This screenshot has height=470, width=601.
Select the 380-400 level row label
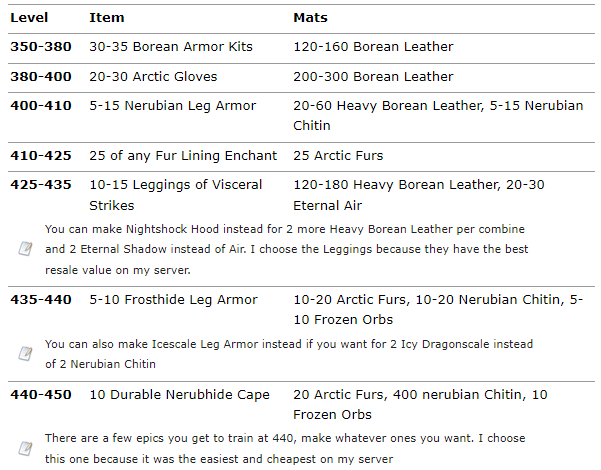coord(40,76)
